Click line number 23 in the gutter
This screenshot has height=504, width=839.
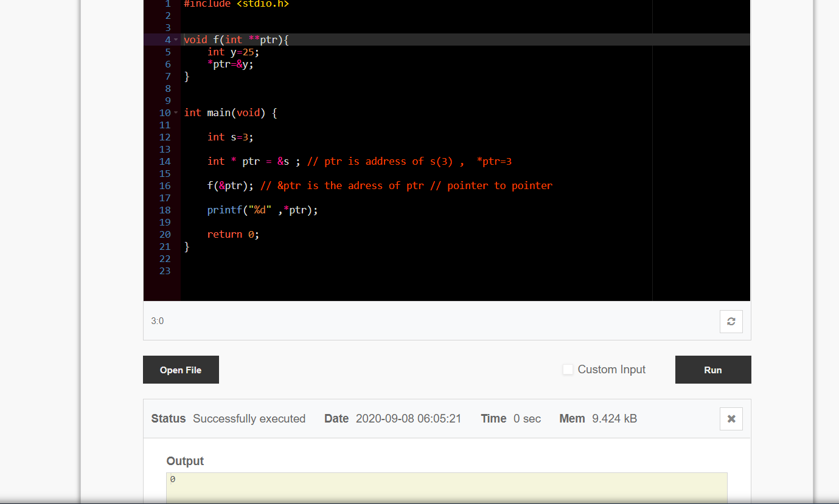pos(165,271)
